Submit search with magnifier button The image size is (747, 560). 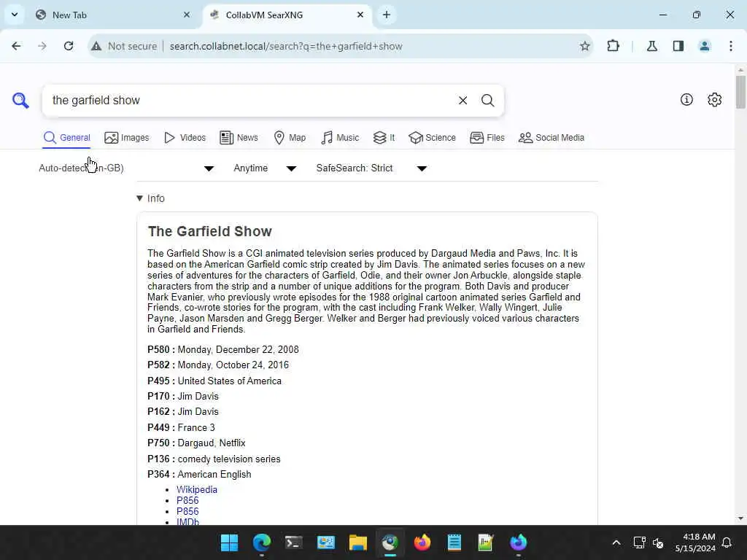[487, 101]
